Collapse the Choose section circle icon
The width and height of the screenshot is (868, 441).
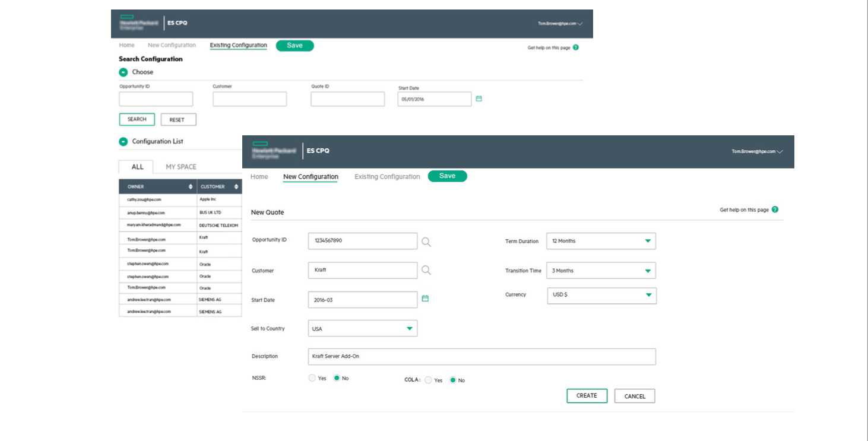coord(123,72)
